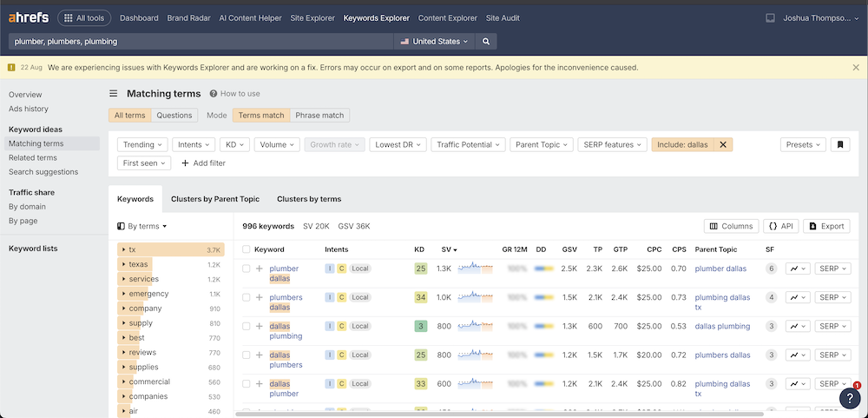Show SERP features count for plumber dallas
This screenshot has width=868, height=418.
(x=771, y=269)
